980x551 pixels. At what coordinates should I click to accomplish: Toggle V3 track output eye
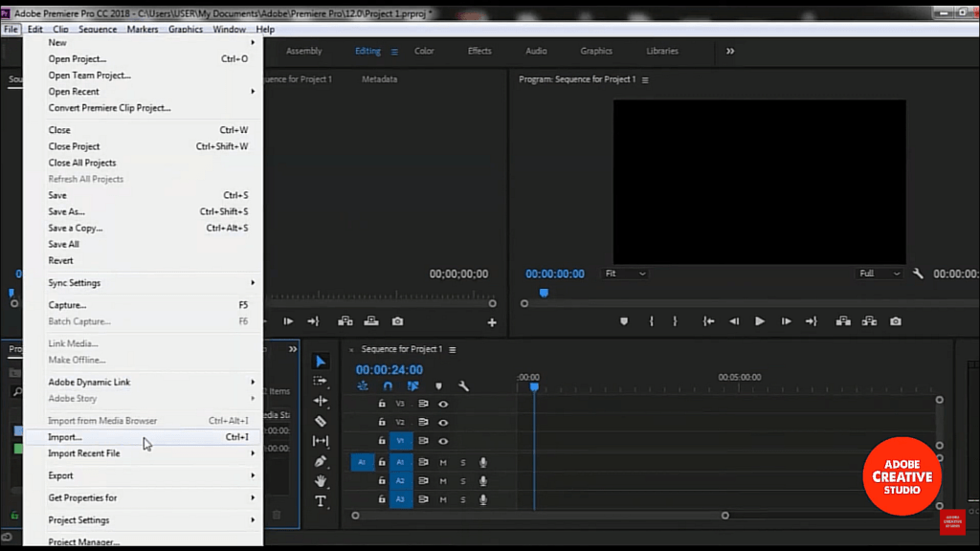pyautogui.click(x=443, y=405)
